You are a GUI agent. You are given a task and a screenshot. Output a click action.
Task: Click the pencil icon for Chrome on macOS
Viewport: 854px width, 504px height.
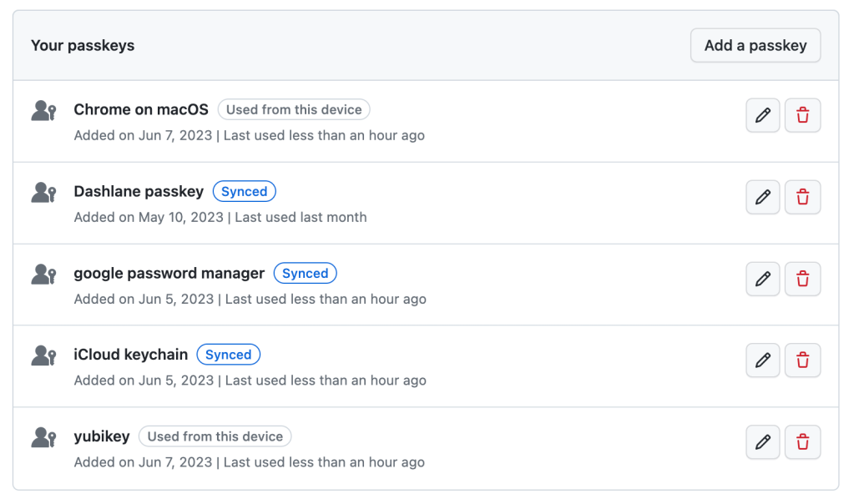tap(762, 115)
